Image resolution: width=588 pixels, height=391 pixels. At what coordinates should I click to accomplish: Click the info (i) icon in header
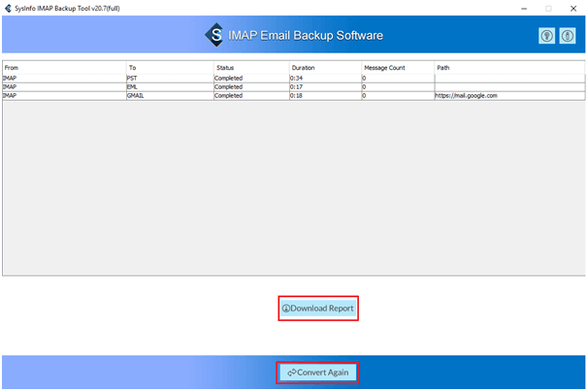(x=568, y=36)
